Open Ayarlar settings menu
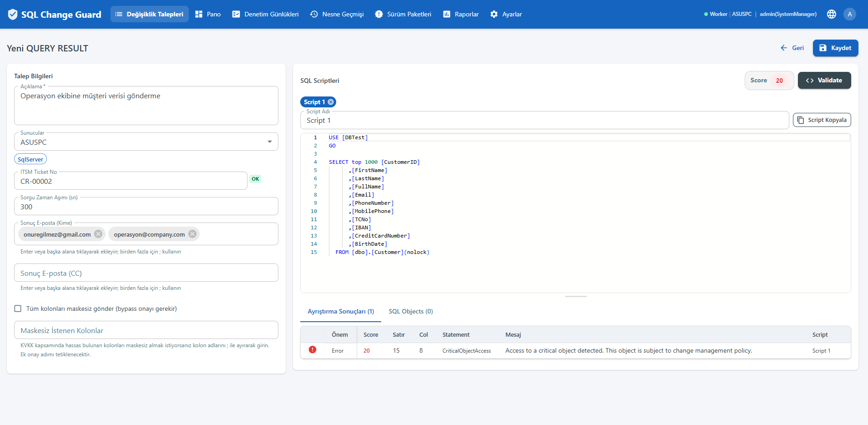This screenshot has width=868, height=425. click(506, 14)
